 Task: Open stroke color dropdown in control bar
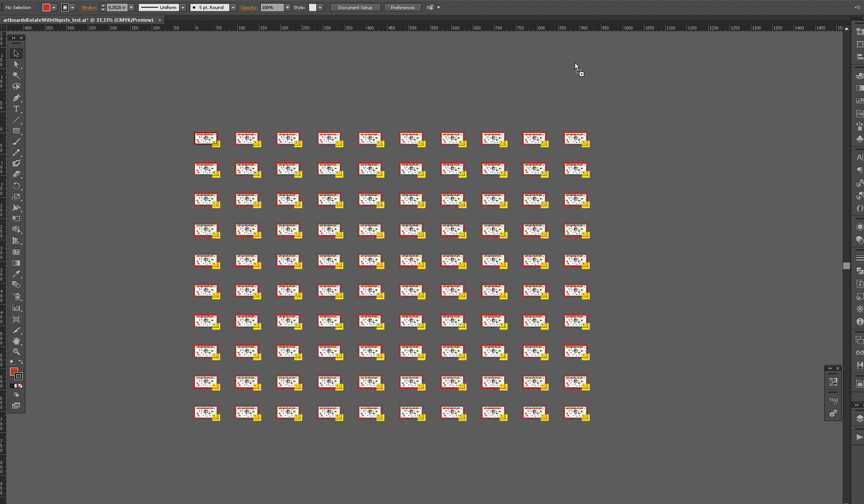[x=73, y=7]
